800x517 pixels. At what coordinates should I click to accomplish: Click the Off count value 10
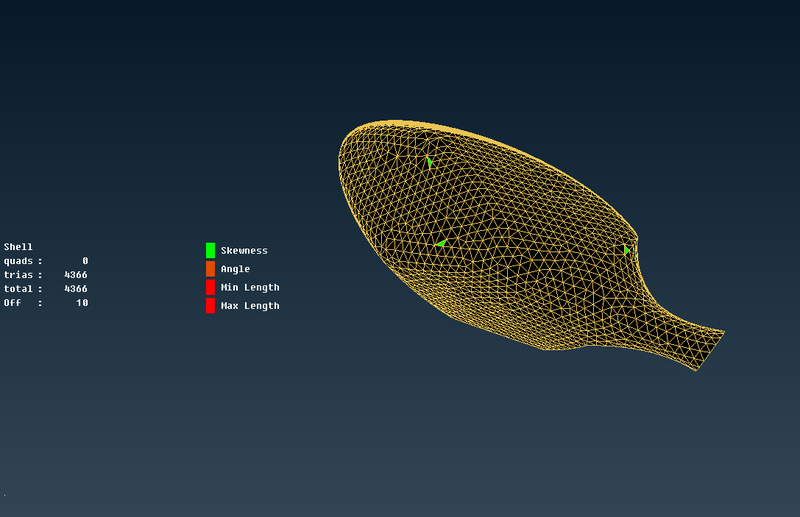pyautogui.click(x=82, y=303)
